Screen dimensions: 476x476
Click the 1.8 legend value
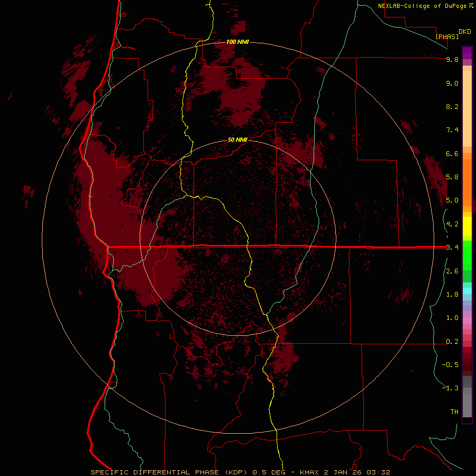click(x=452, y=295)
